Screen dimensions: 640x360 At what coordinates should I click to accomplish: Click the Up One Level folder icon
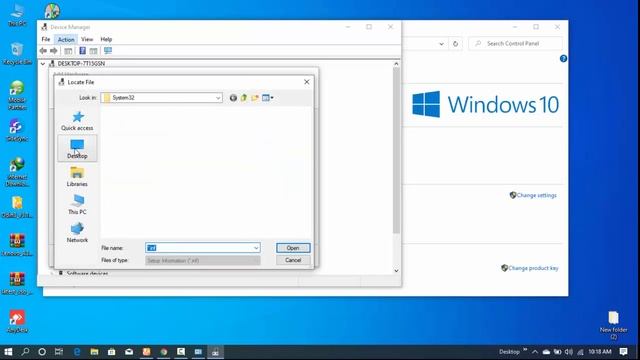coord(244,98)
